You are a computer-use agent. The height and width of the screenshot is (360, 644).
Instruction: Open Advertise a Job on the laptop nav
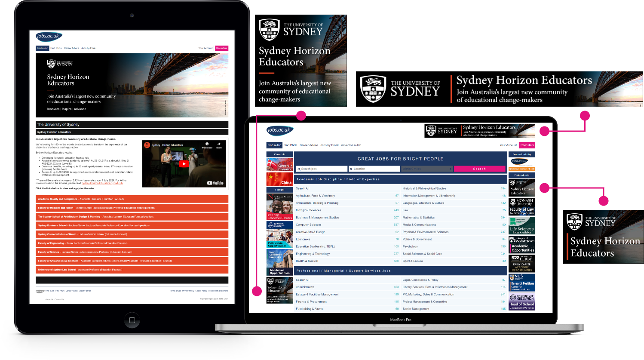coord(351,145)
